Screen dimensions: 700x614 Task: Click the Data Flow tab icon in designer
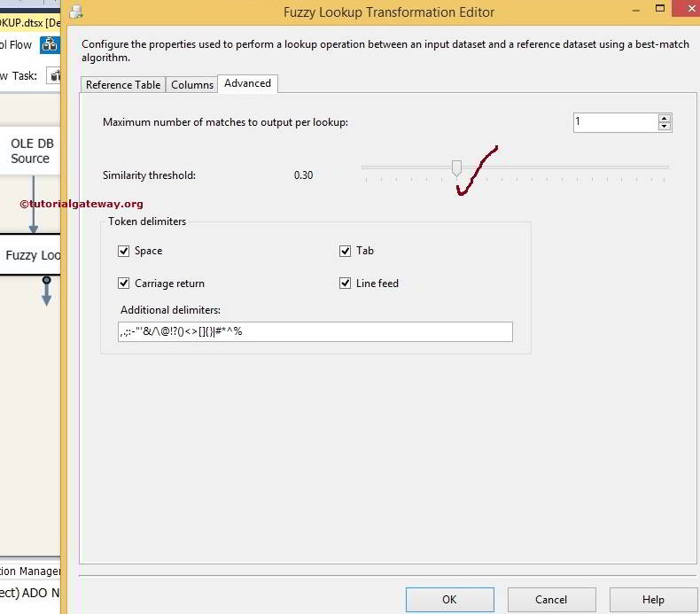point(49,44)
